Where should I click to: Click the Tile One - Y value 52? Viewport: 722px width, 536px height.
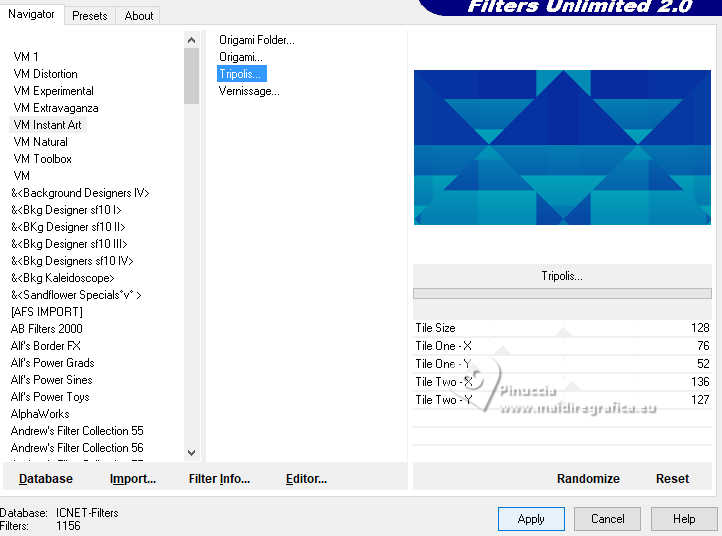(x=703, y=364)
